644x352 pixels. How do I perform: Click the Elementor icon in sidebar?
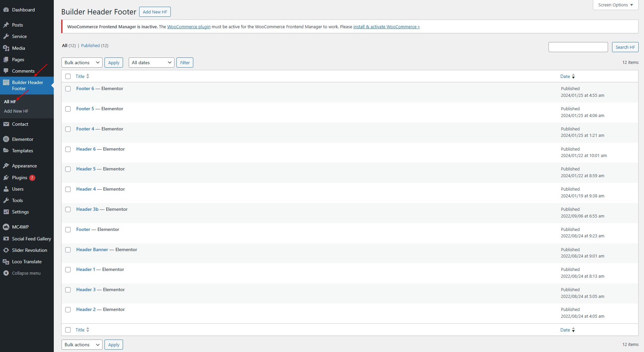(6, 139)
